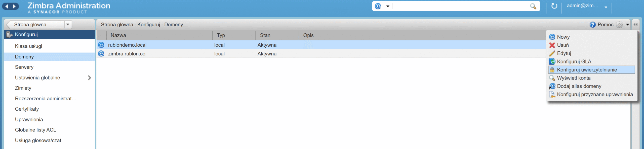644x149 pixels.
Task: Click the search magnifier icon
Action: [x=533, y=6]
